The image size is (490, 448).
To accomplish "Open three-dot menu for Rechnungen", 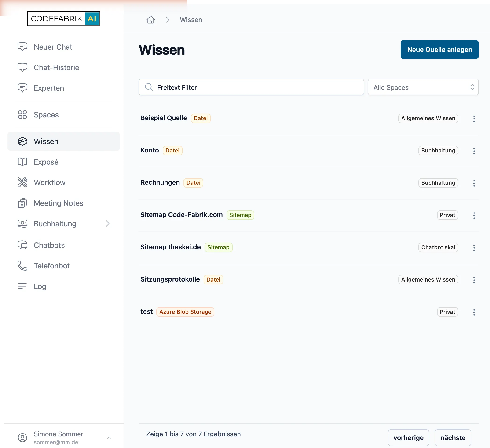I will click(x=474, y=183).
